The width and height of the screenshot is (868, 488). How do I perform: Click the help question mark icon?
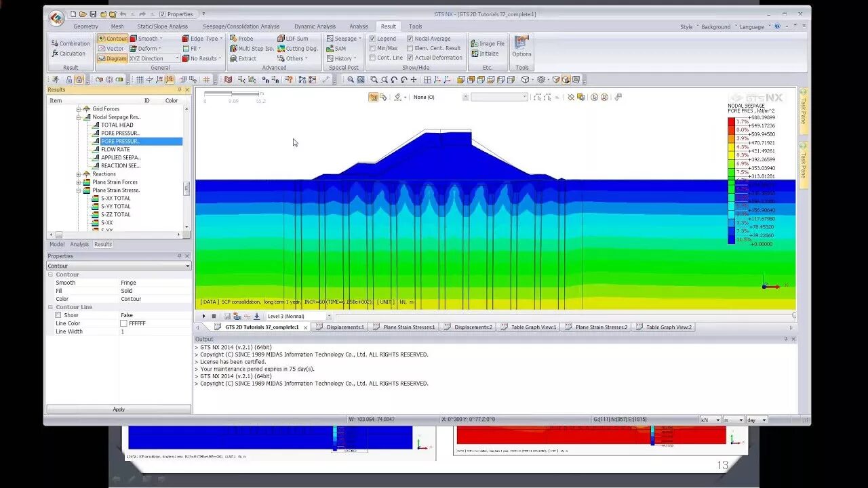click(777, 26)
